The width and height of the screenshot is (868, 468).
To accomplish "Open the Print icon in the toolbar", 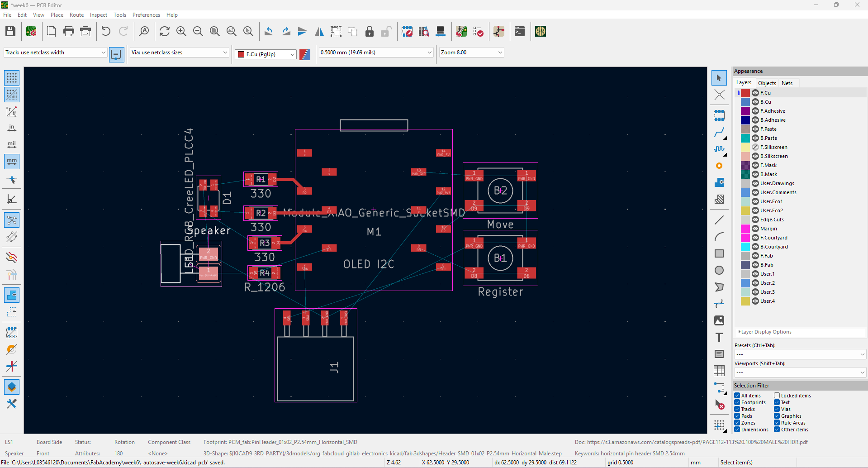I will 69,31.
